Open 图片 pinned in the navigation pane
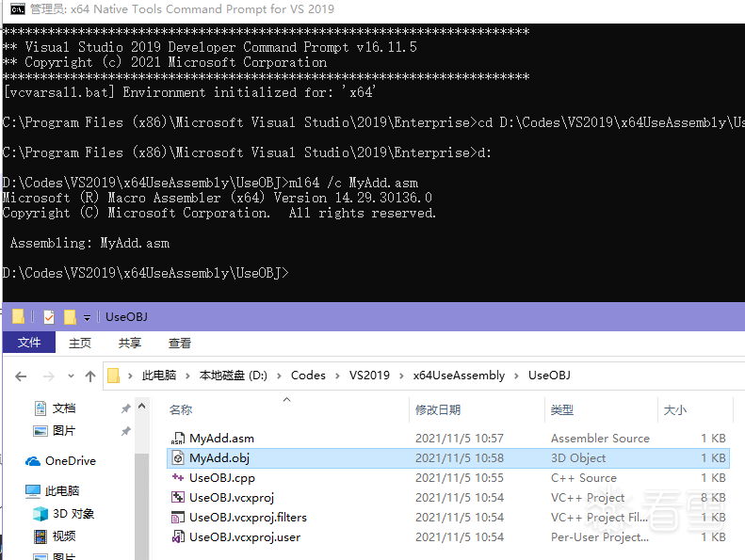745x560 pixels. pyautogui.click(x=64, y=431)
